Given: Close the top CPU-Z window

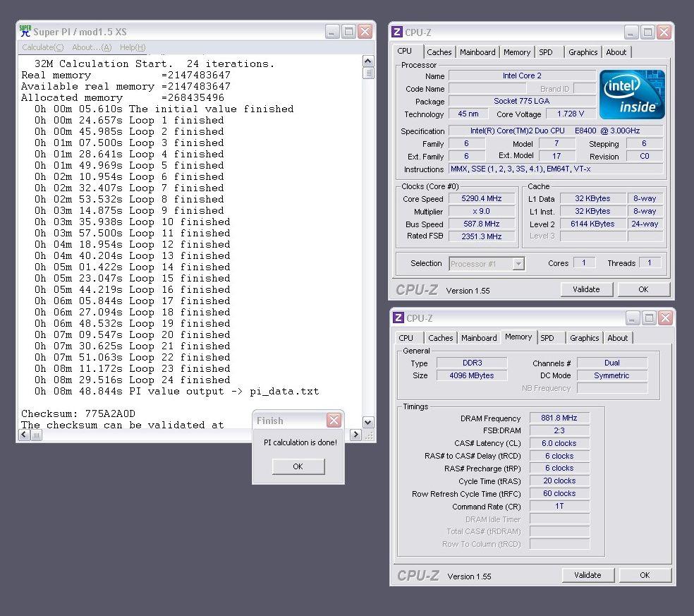Looking at the screenshot, I should point(664,32).
